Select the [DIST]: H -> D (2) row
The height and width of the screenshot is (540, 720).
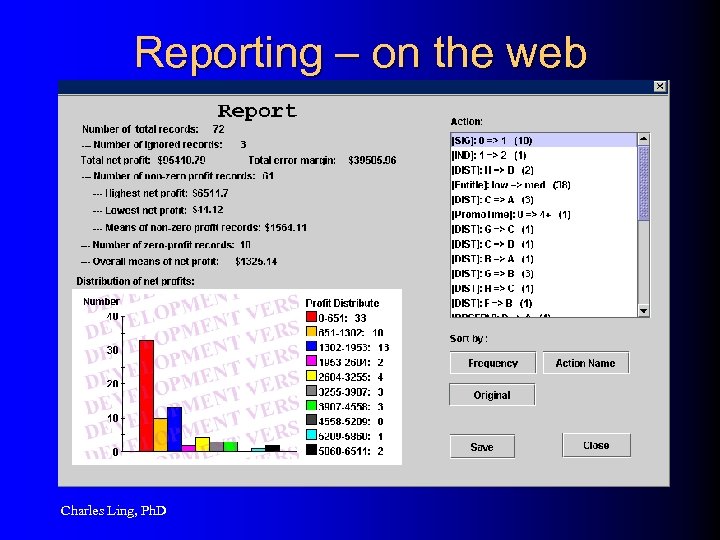544,170
